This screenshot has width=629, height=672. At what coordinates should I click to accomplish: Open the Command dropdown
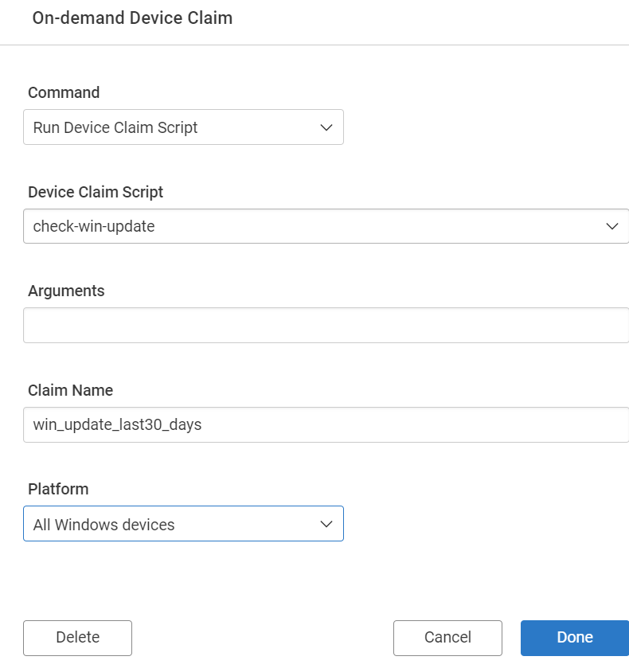click(183, 127)
